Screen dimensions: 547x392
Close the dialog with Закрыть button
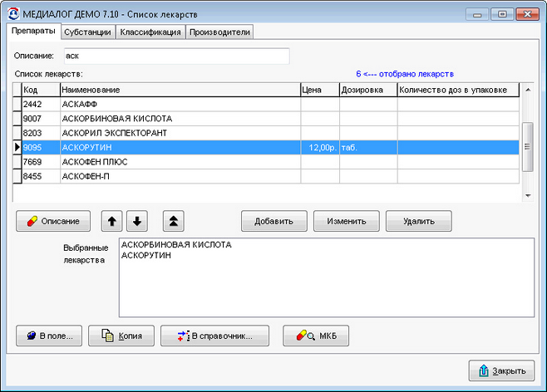[x=501, y=370]
